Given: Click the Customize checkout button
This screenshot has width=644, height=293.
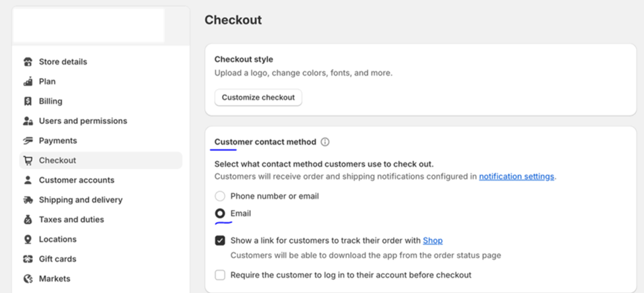Looking at the screenshot, I should click(258, 98).
